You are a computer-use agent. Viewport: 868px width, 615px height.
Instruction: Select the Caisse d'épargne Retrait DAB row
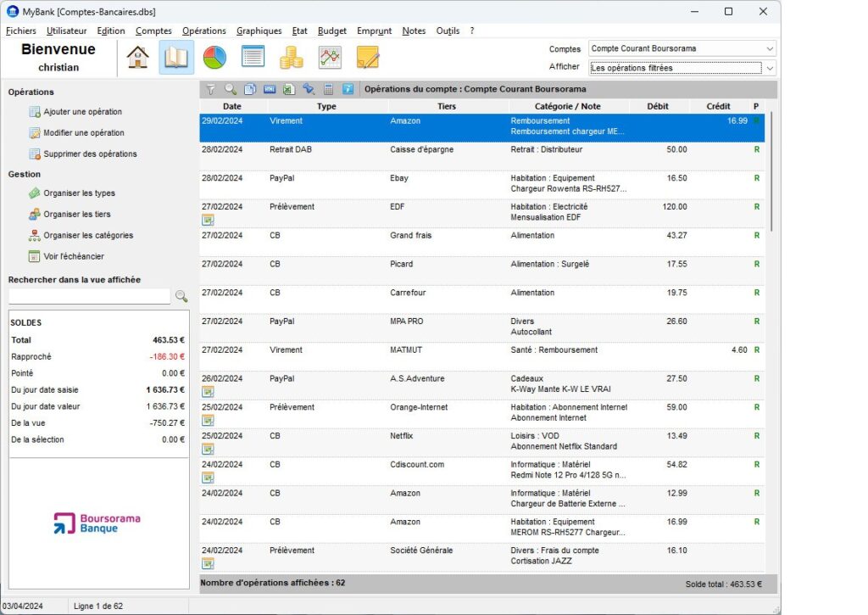pyautogui.click(x=481, y=156)
